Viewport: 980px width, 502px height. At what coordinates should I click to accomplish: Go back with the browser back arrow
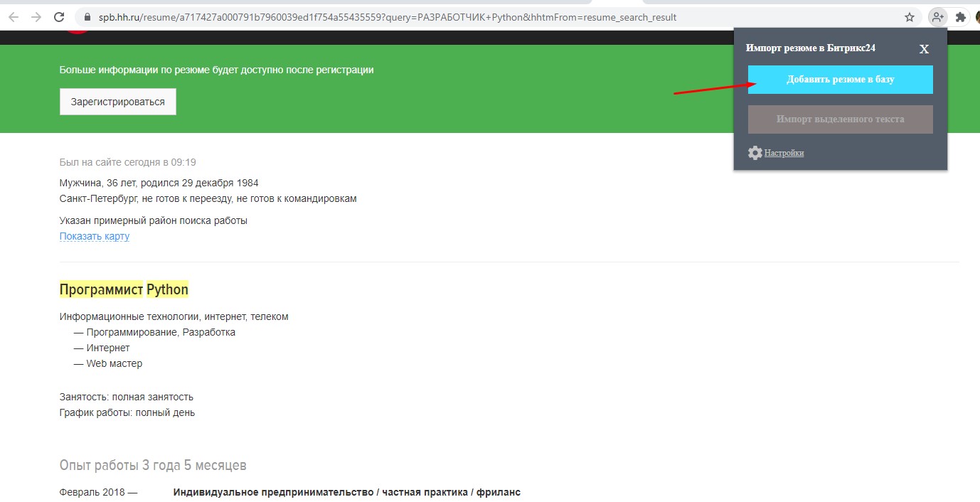13,17
